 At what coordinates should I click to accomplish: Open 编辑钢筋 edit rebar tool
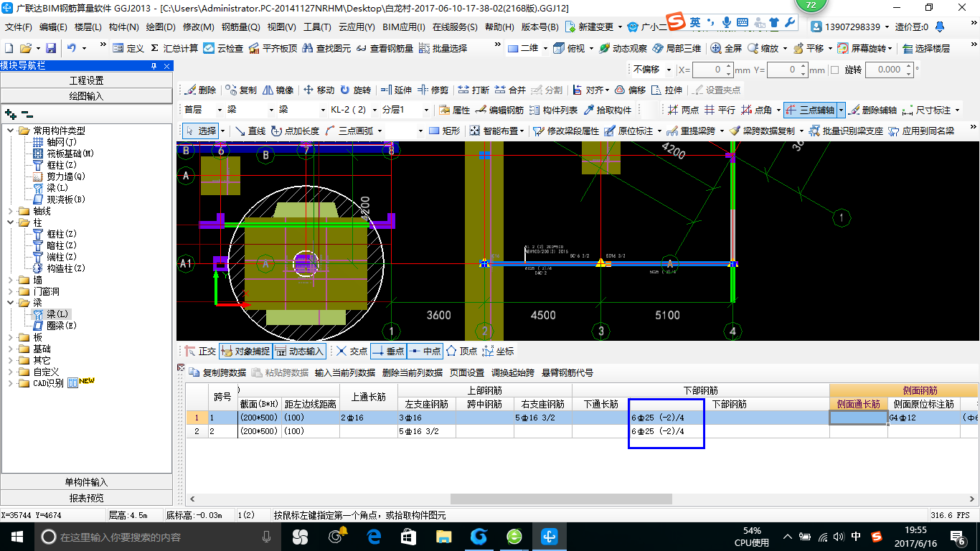click(x=499, y=110)
